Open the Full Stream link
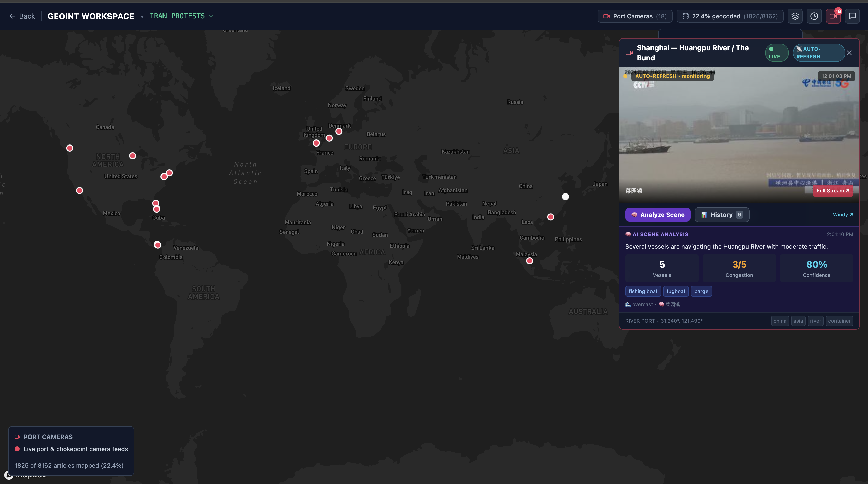 (832, 191)
